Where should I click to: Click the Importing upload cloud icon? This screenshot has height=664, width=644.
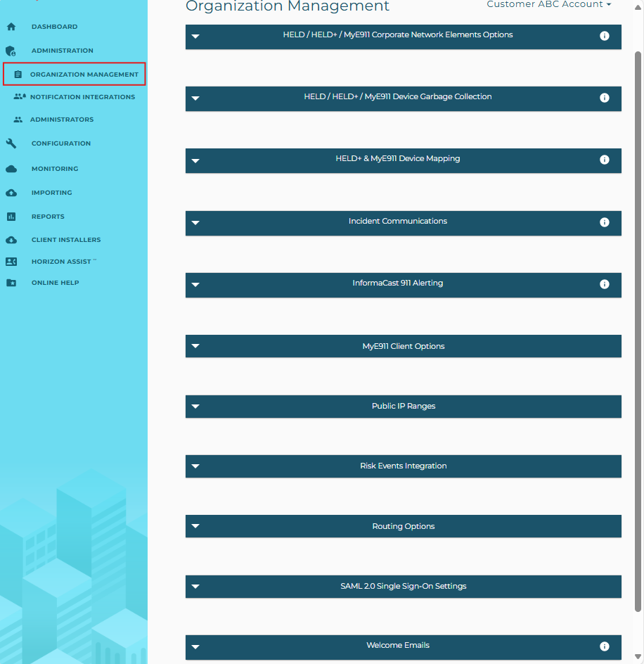click(x=11, y=193)
